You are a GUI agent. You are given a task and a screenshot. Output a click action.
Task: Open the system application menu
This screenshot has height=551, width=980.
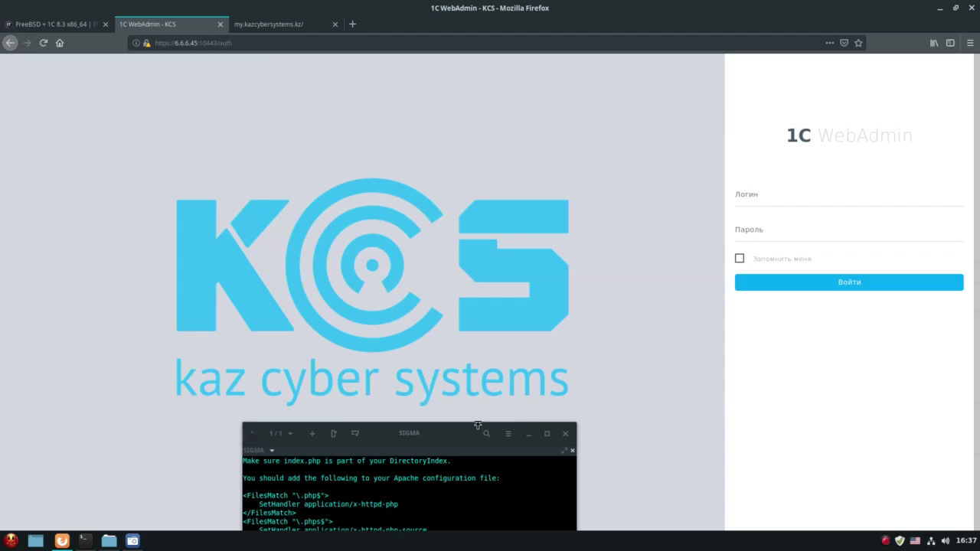tap(11, 540)
